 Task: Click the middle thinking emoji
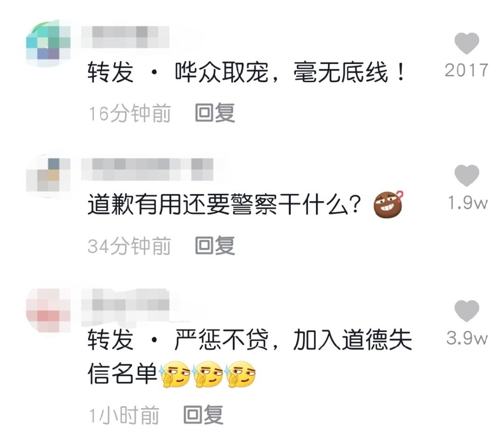point(208,374)
